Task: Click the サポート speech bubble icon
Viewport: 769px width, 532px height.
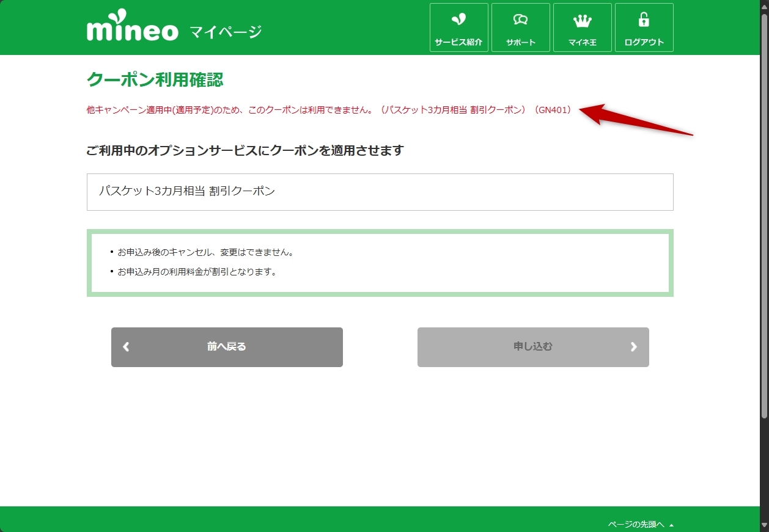Action: click(x=520, y=20)
